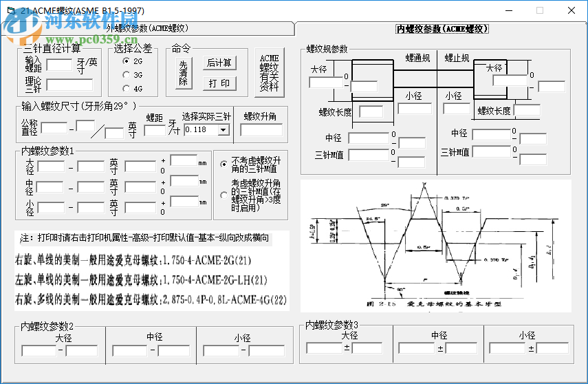Click the 大径 mm tolerance field
Viewport: 588px width, 384px height.
pos(184,160)
